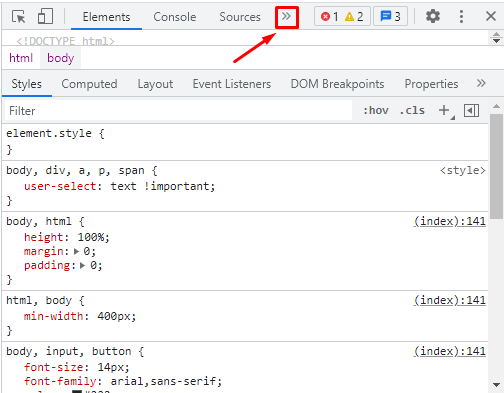Switch to the Elements panel tab

pyautogui.click(x=106, y=17)
